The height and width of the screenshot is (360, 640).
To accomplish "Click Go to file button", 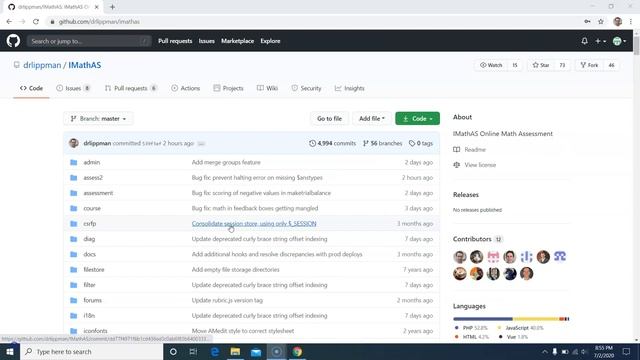I will tap(329, 118).
